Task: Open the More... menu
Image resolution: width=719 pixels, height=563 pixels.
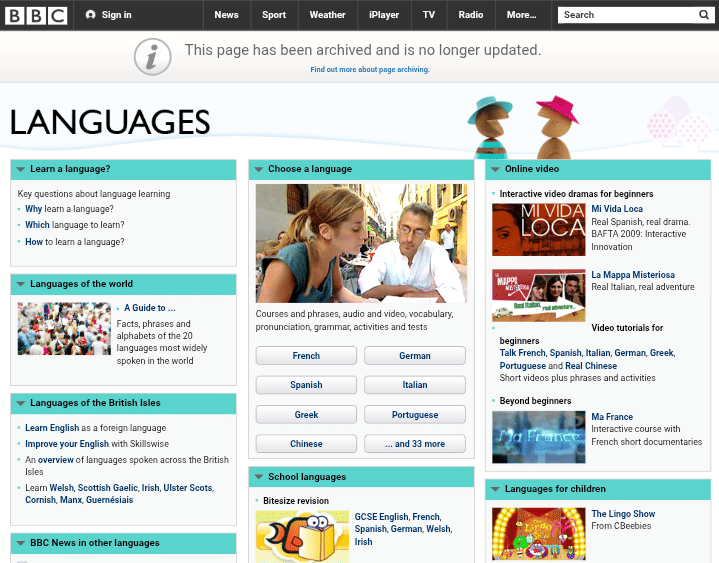Action: click(521, 15)
